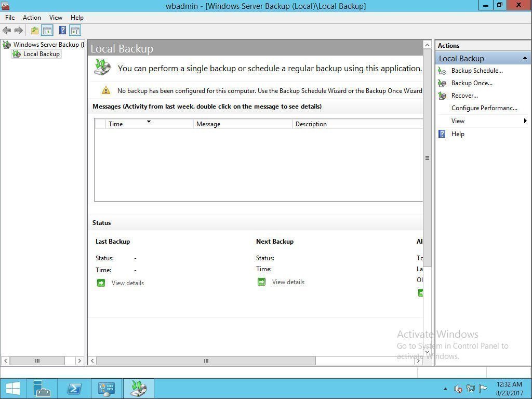The height and width of the screenshot is (399, 532).
Task: Open the View menu
Action: click(56, 18)
